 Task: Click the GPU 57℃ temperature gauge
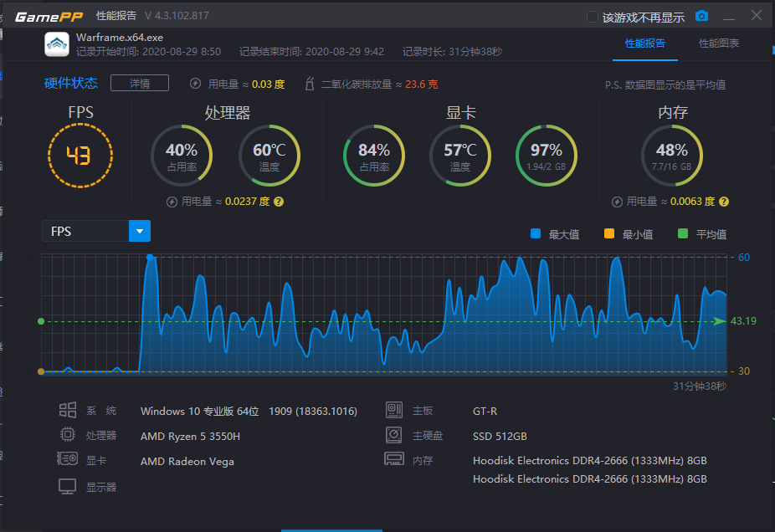460,156
